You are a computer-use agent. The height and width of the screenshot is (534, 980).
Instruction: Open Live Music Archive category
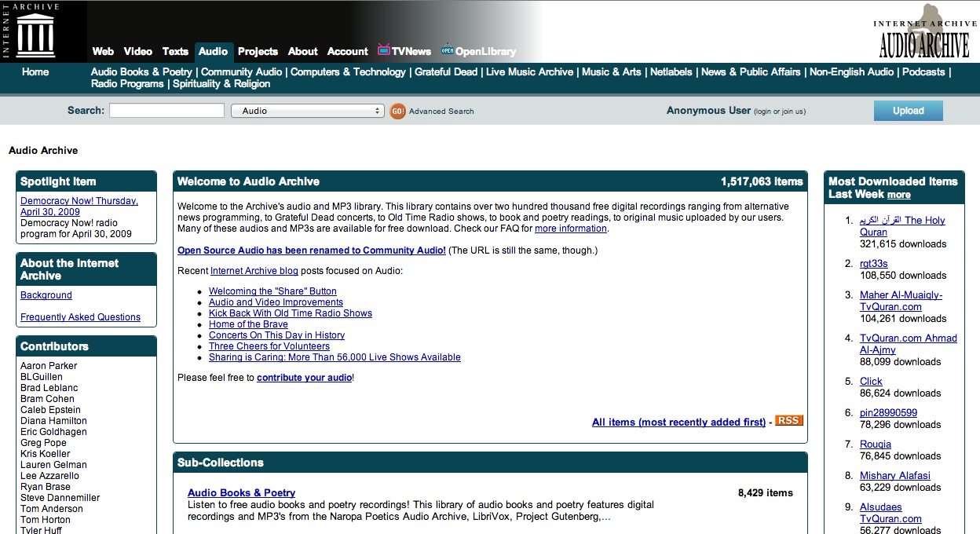pos(529,71)
